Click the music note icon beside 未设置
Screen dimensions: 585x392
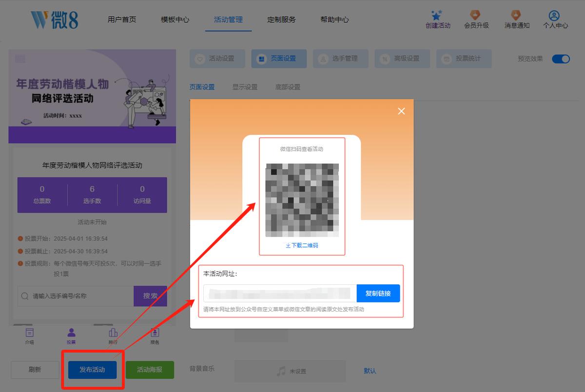coord(281,371)
